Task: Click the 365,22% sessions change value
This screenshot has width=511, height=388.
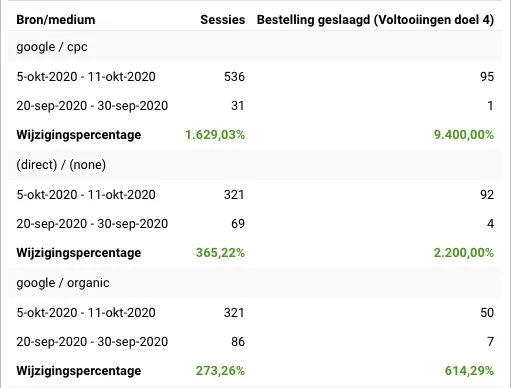Action: [x=220, y=253]
